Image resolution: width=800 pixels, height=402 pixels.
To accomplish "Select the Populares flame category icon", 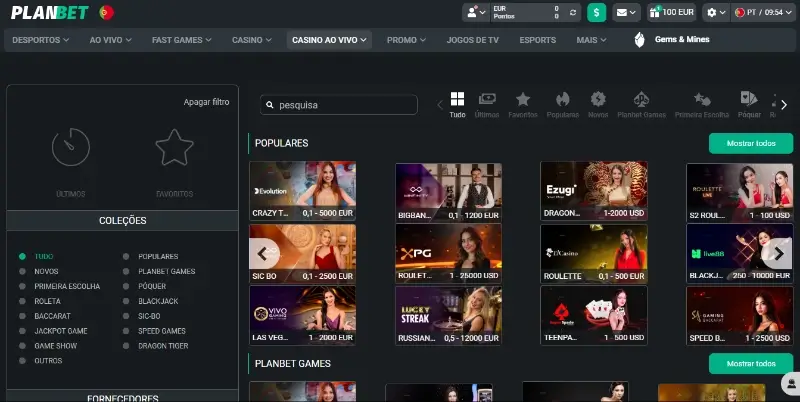I will tap(563, 104).
